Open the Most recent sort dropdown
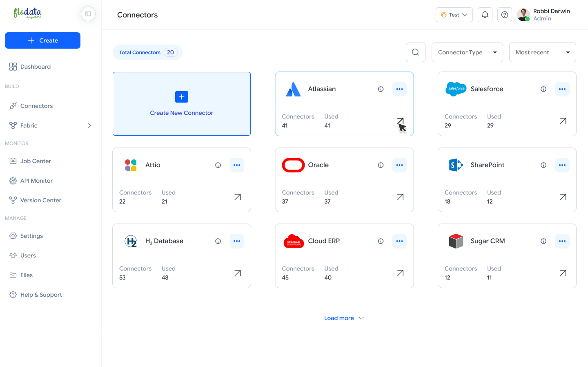The height and width of the screenshot is (367, 588). [542, 52]
